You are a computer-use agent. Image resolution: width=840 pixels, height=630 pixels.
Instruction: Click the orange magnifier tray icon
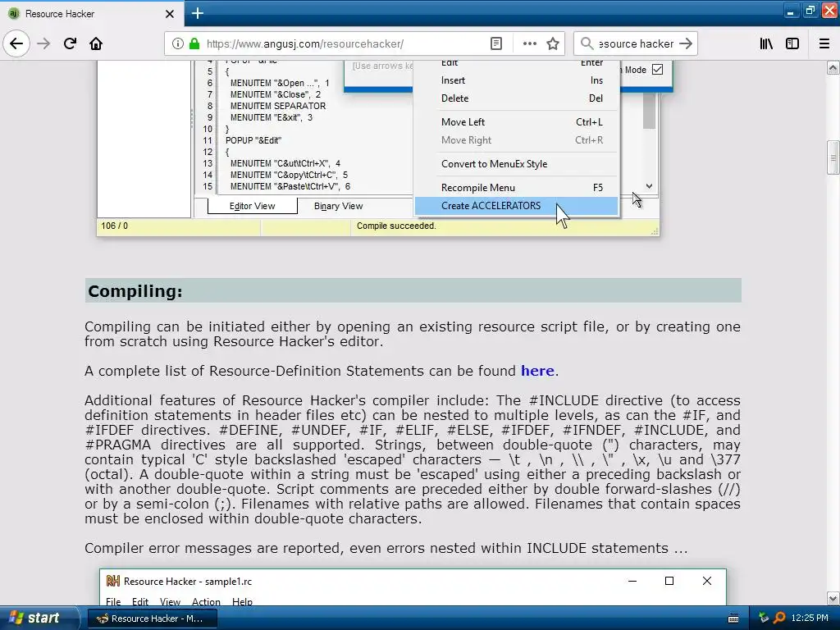tap(779, 619)
